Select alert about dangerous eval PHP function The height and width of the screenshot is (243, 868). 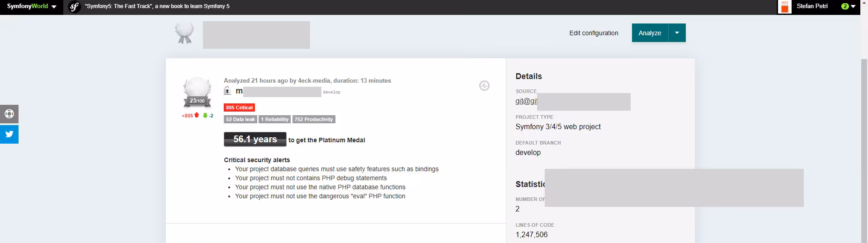320,196
